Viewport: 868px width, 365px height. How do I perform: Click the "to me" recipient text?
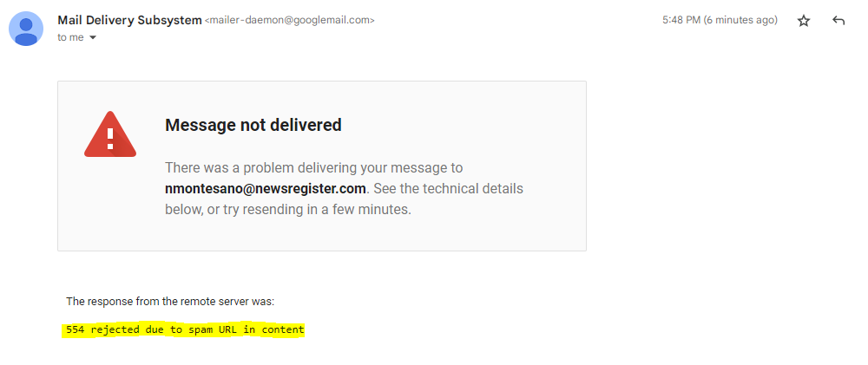pyautogui.click(x=70, y=37)
